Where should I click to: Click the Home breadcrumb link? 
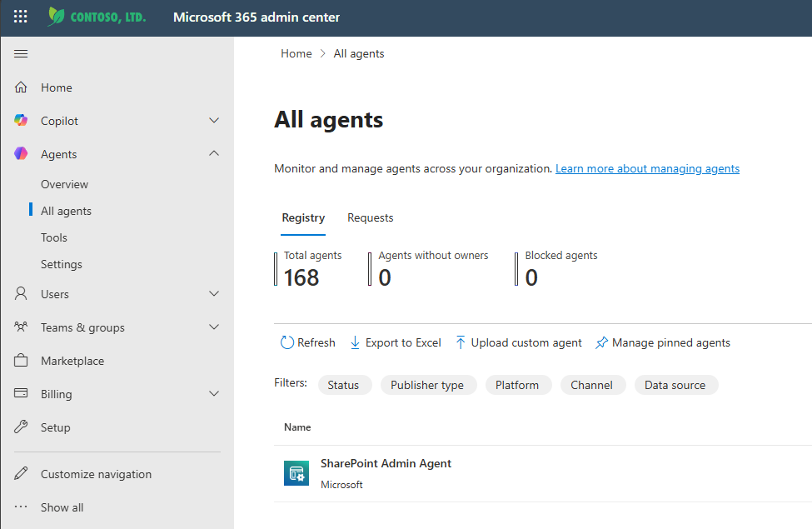coord(296,53)
